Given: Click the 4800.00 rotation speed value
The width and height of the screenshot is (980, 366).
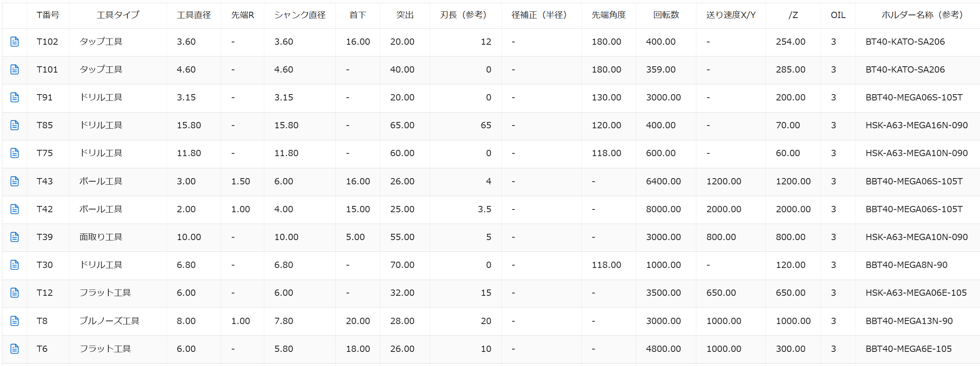Looking at the screenshot, I should [663, 349].
